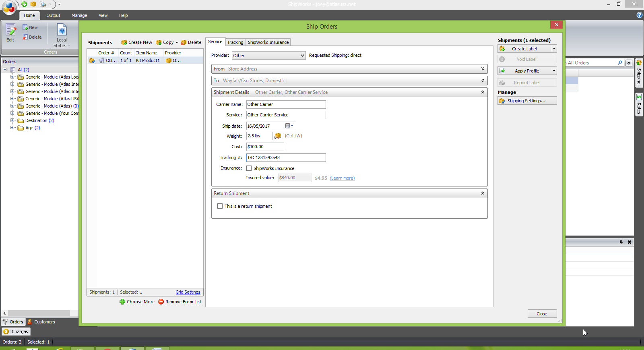644x350 pixels.
Task: Open the View ribbon tab
Action: pos(103,15)
